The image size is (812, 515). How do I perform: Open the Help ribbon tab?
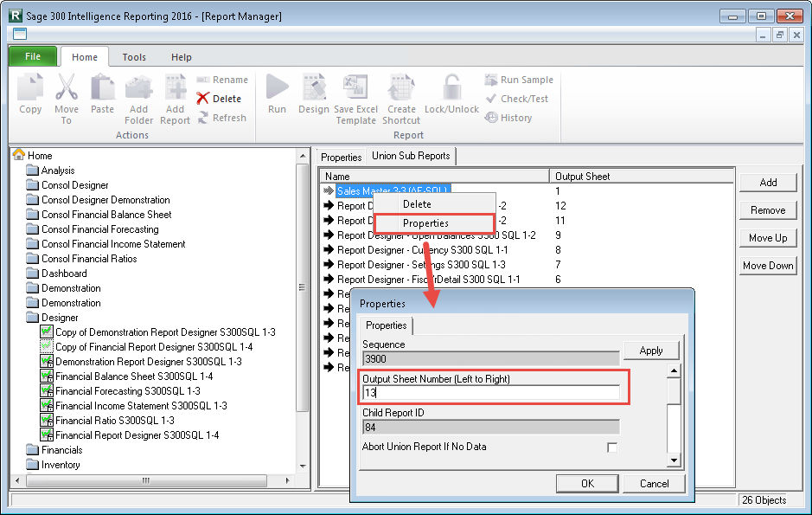coord(182,57)
